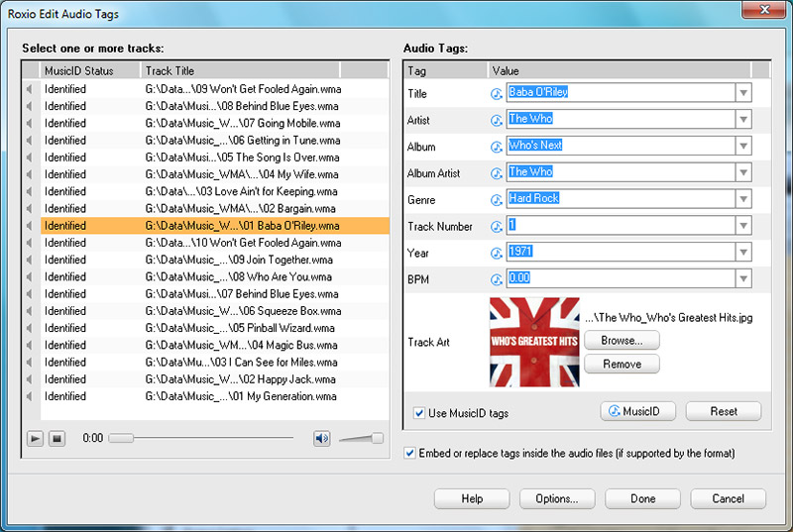Screen dimensions: 793x532
Task: Click the Tag column header
Action: (x=446, y=70)
